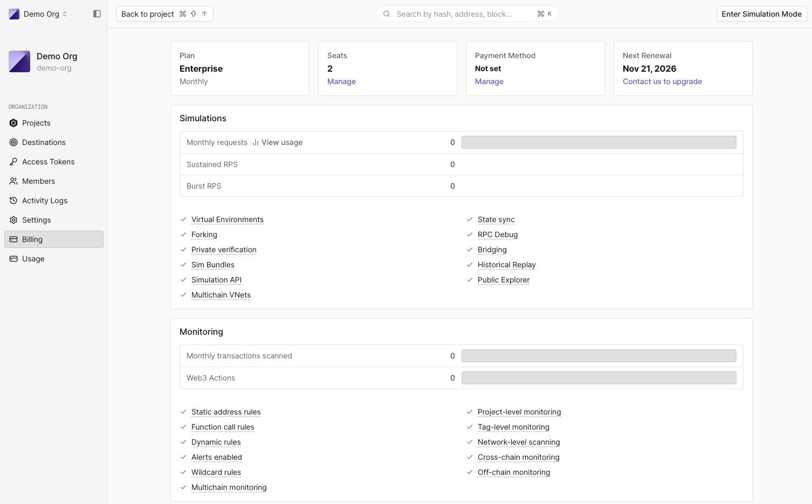Click Manage link under Payment Method
The image size is (812, 504).
tap(489, 81)
